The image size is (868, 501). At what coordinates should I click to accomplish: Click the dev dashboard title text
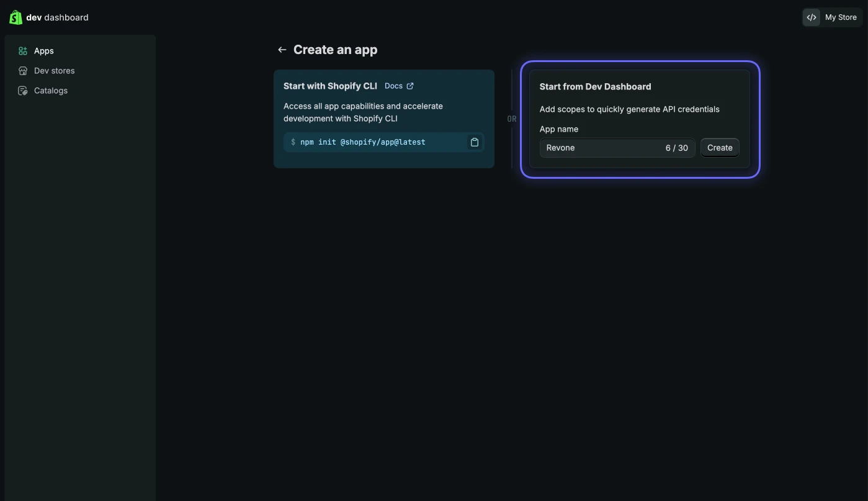(57, 17)
